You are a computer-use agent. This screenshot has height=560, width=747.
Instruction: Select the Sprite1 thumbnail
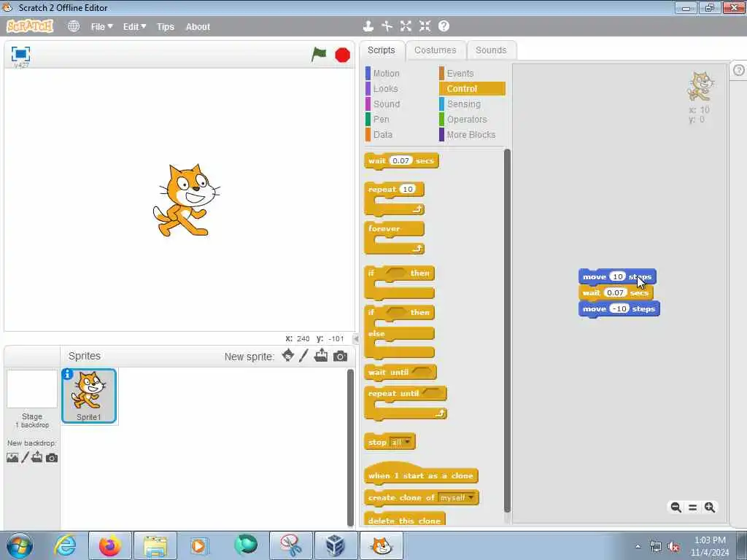coord(89,396)
